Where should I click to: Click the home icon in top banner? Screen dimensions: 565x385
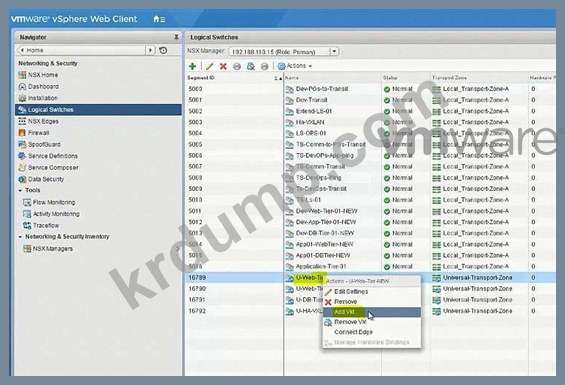(156, 19)
